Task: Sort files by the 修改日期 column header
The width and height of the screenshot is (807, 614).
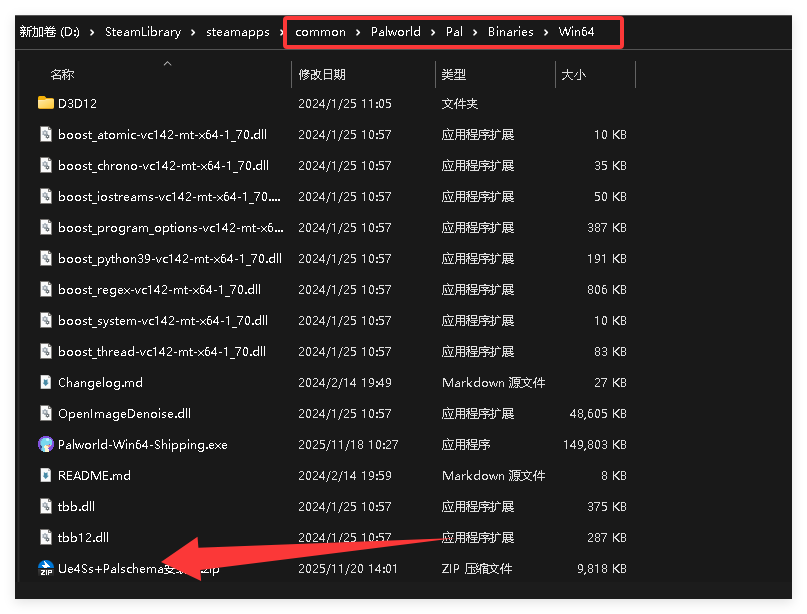Action: pyautogui.click(x=321, y=75)
